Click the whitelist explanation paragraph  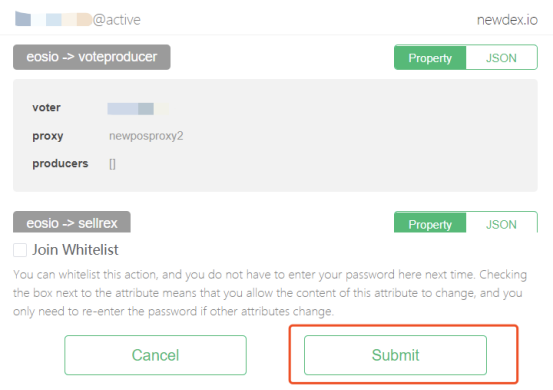point(270,293)
